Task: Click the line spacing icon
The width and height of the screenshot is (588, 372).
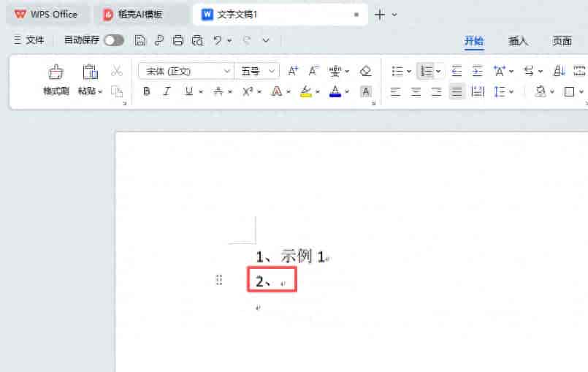Action: tap(500, 91)
